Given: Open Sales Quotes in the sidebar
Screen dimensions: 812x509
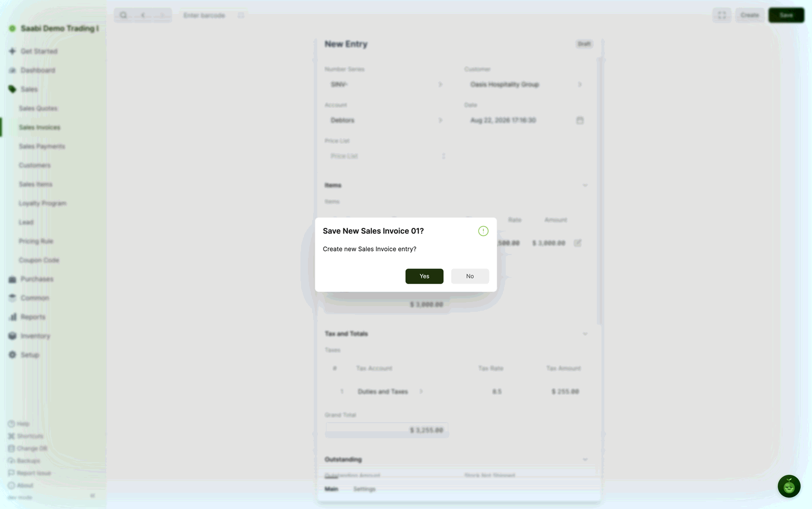Looking at the screenshot, I should click(x=38, y=108).
